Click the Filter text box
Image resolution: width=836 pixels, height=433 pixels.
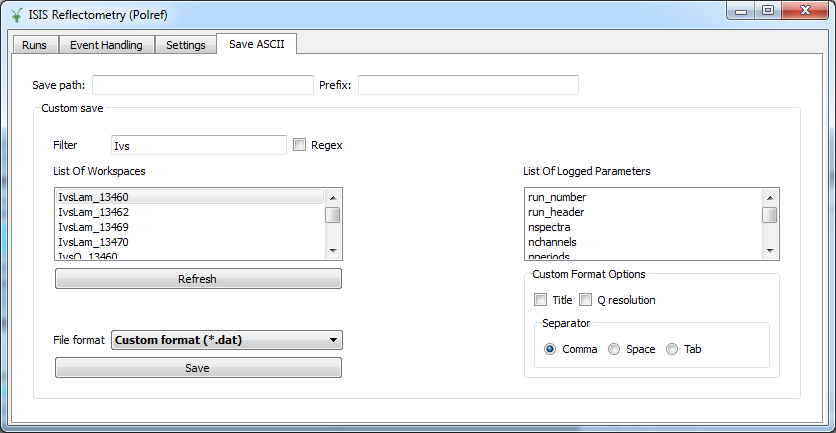click(199, 146)
